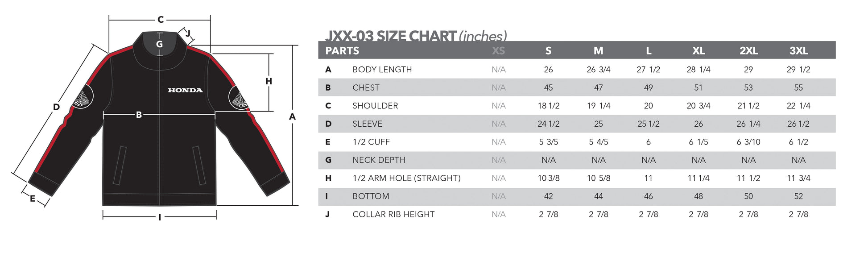Click the BODY LENGTH row label
This screenshot has height=253, width=868.
382,70
